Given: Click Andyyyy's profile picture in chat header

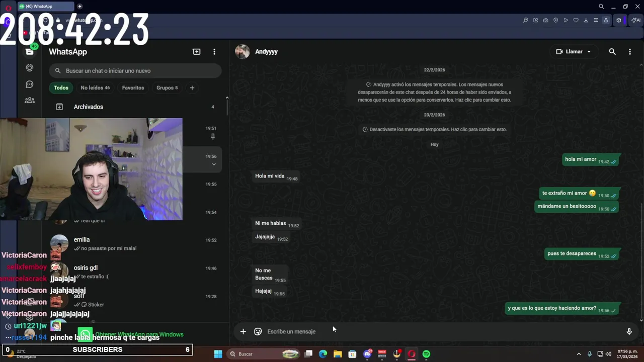Looking at the screenshot, I should point(243,52).
